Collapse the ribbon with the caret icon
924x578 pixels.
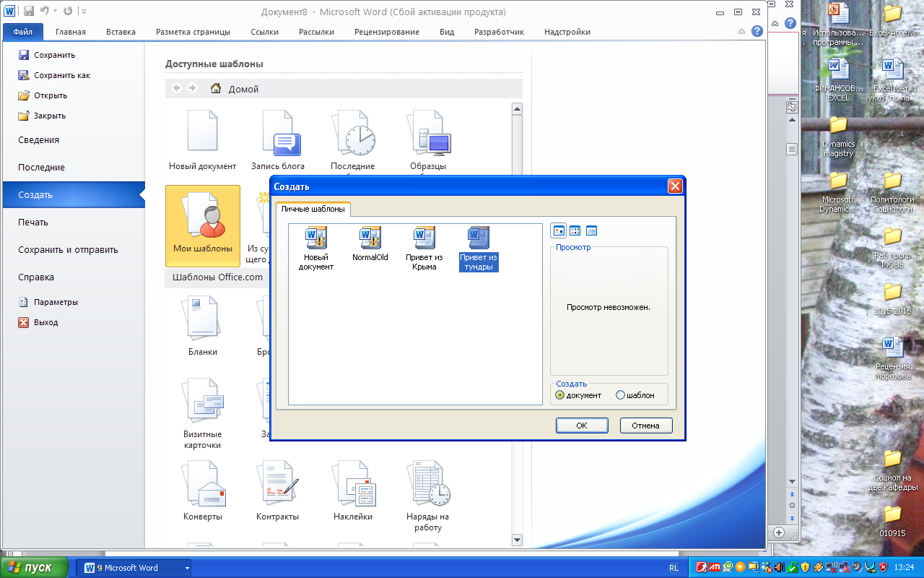tap(741, 32)
